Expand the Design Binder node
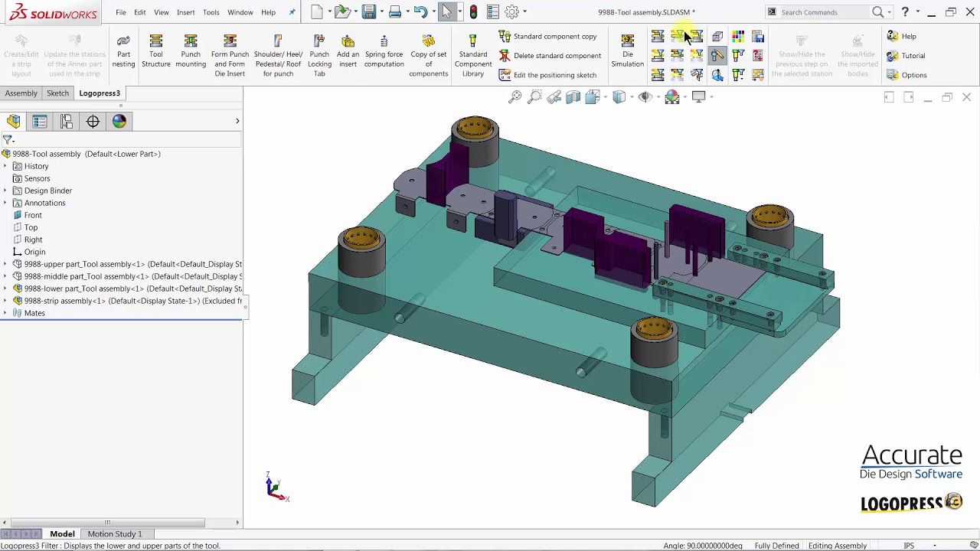This screenshot has width=980, height=551. (5, 191)
